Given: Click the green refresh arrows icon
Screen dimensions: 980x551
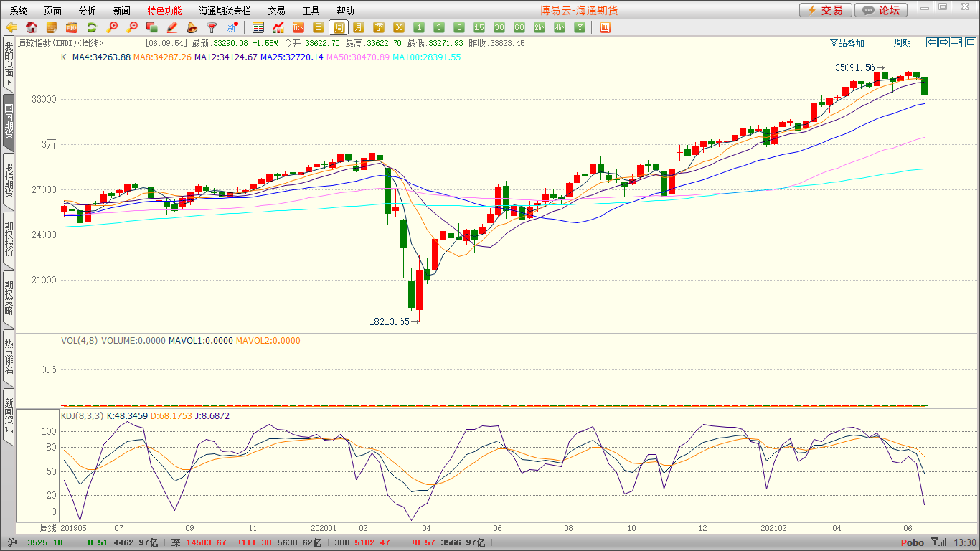Looking at the screenshot, I should 92,27.
